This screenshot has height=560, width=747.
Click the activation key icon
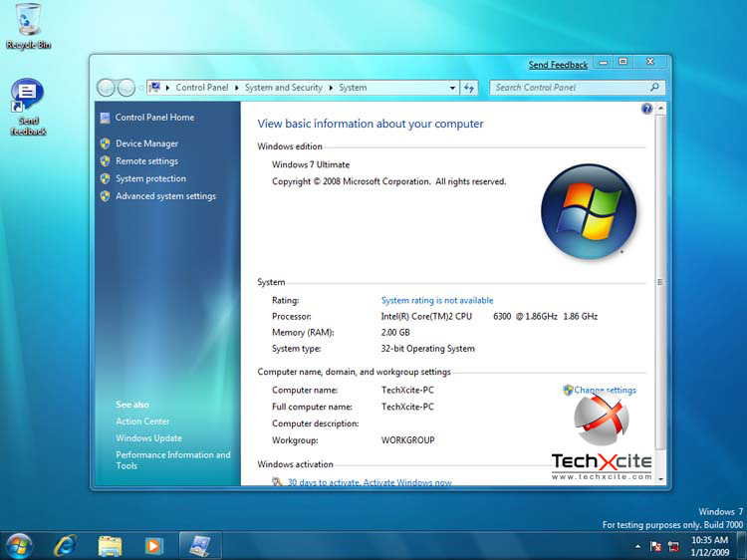(277, 482)
